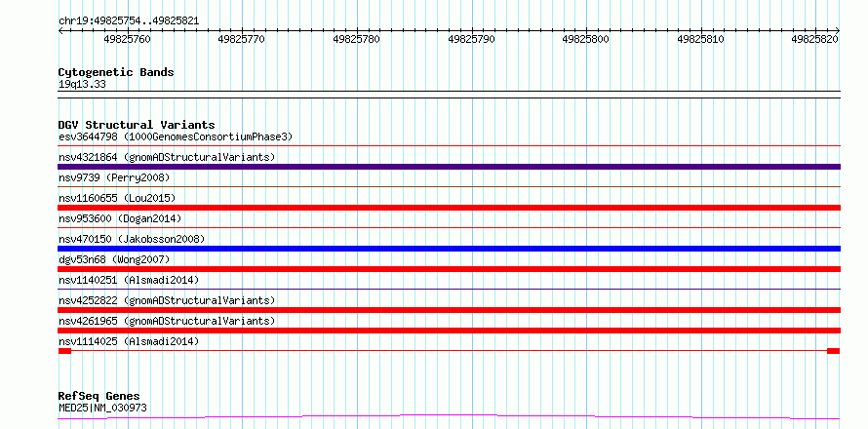Open variant nsv1160655 Lou2015 label
The image size is (868, 429).
(117, 198)
